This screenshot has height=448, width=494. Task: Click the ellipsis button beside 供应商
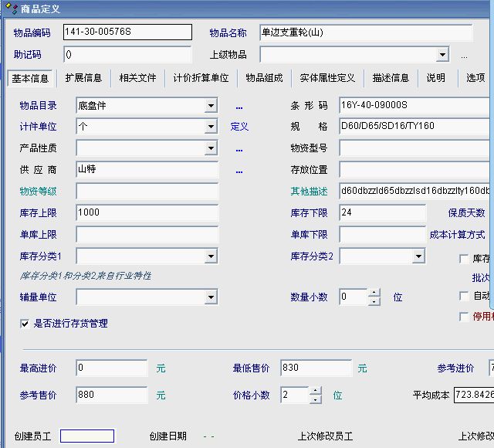pyautogui.click(x=239, y=171)
